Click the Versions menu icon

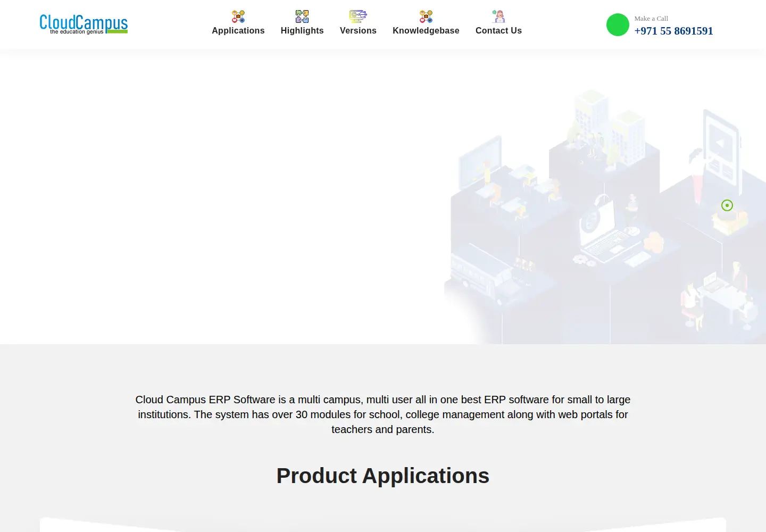[358, 16]
